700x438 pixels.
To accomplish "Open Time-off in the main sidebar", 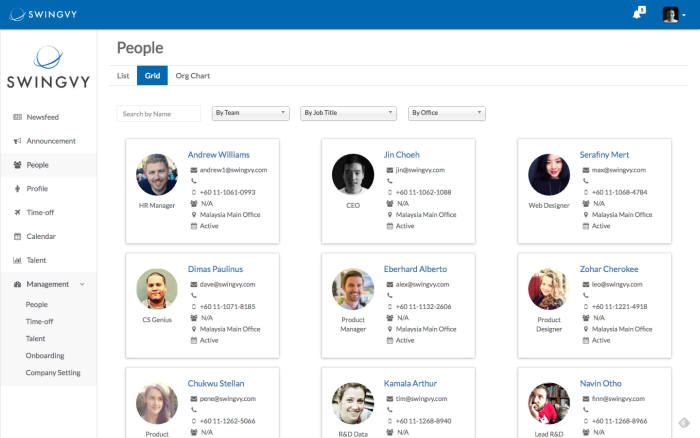I will (40, 213).
